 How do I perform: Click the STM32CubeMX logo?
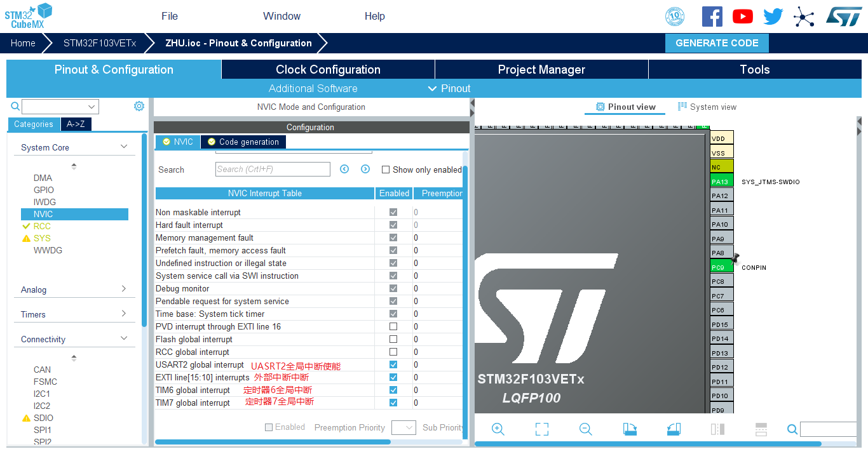28,16
